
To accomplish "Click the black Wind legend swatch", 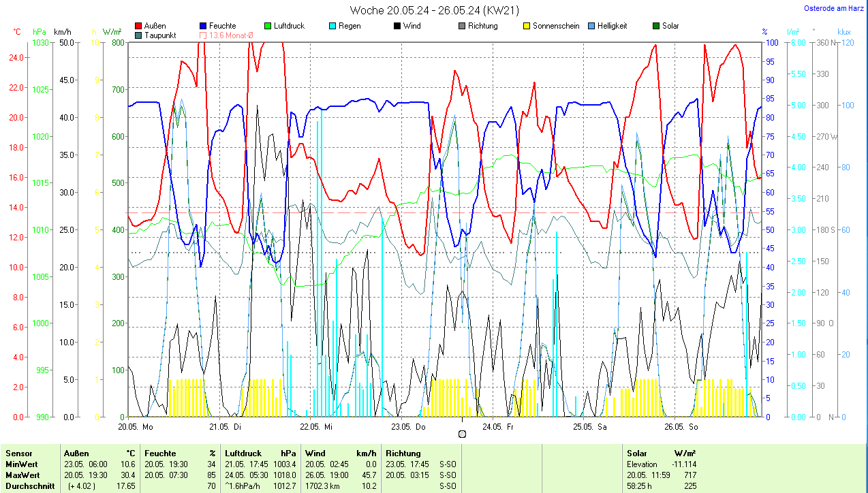I will [x=397, y=26].
